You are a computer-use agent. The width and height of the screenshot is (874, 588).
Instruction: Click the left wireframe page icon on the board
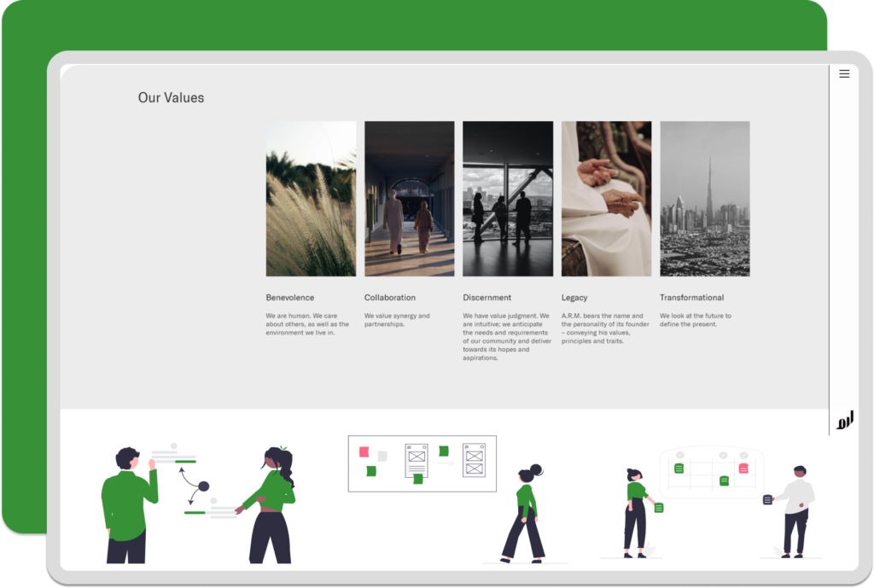coord(417,459)
